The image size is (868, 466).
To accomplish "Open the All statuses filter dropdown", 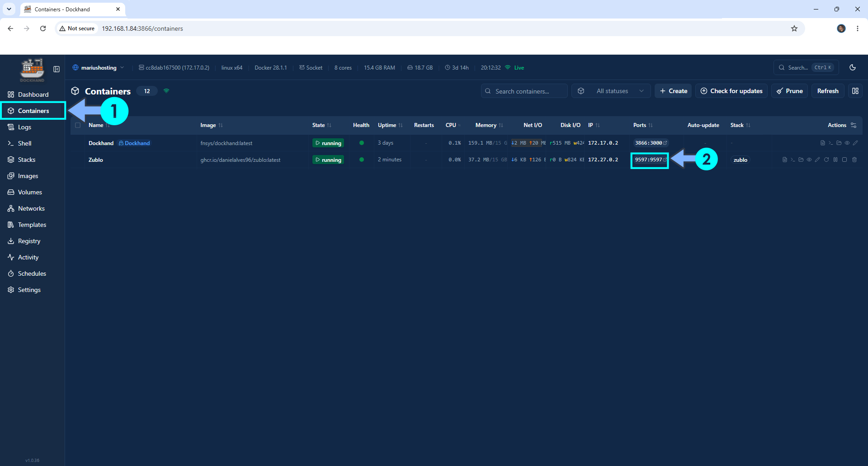I will pyautogui.click(x=611, y=91).
